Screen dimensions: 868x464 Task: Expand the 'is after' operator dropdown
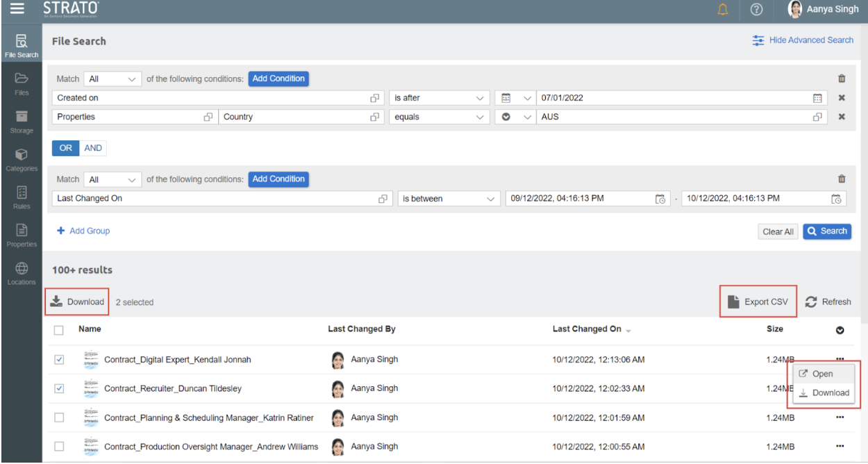click(x=438, y=98)
